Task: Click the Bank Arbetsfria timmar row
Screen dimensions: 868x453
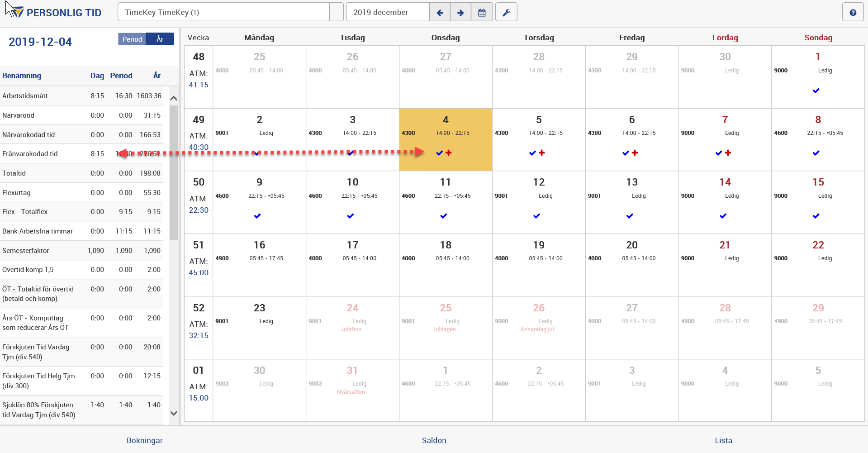Action: point(81,231)
